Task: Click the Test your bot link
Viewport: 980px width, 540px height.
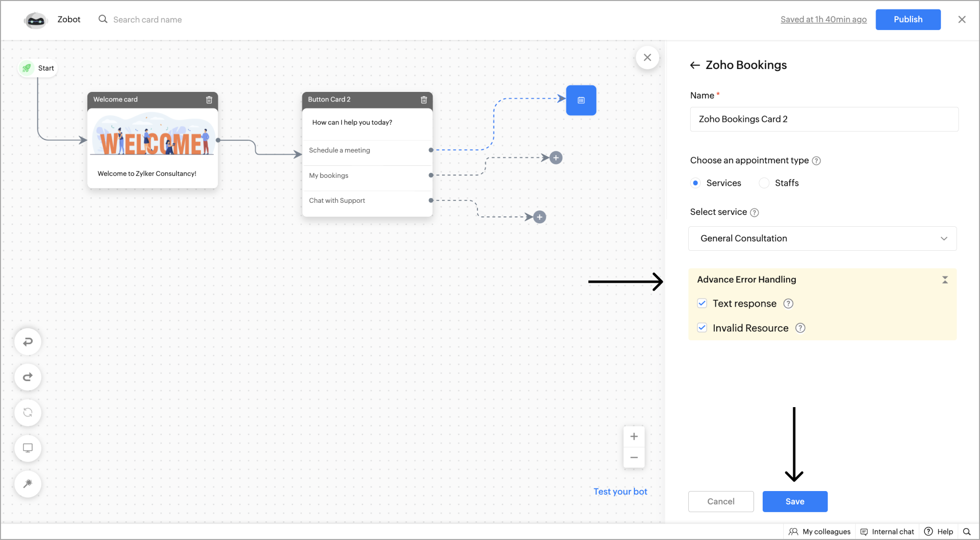Action: 620,492
